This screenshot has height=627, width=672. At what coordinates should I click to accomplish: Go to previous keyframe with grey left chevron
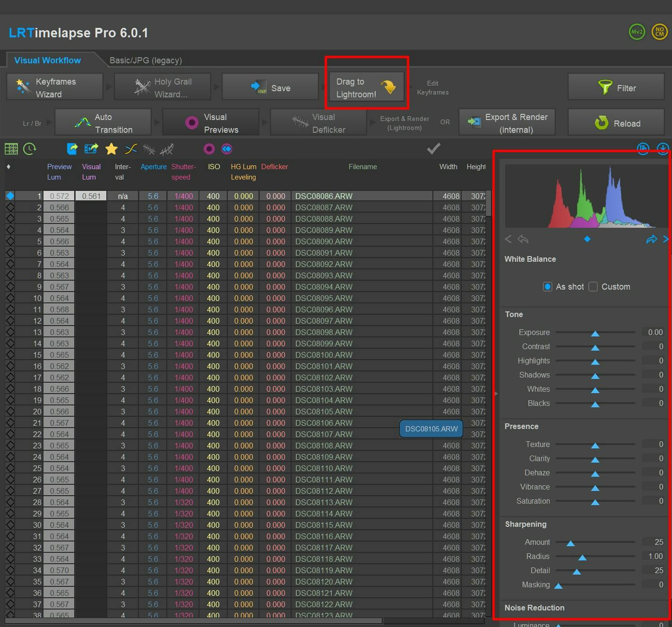[508, 239]
